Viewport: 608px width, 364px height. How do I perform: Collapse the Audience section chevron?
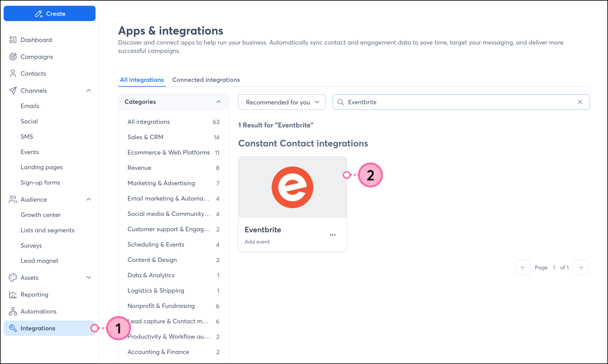click(x=89, y=199)
